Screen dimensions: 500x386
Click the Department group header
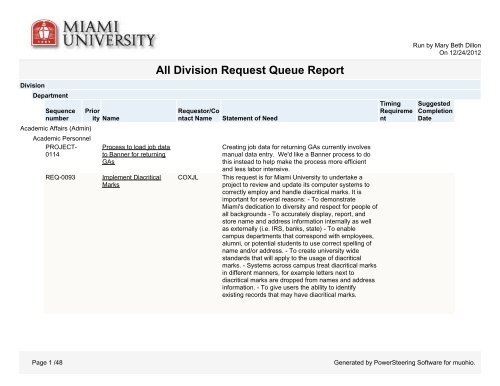(50, 95)
